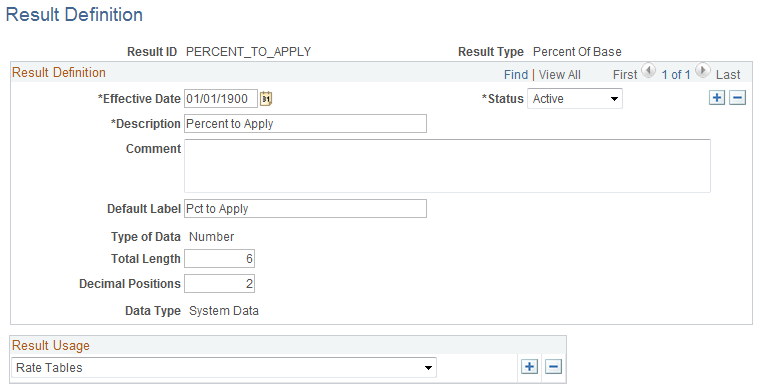762x392 pixels.
Task: Go to the previous row arrow
Action: [648, 71]
